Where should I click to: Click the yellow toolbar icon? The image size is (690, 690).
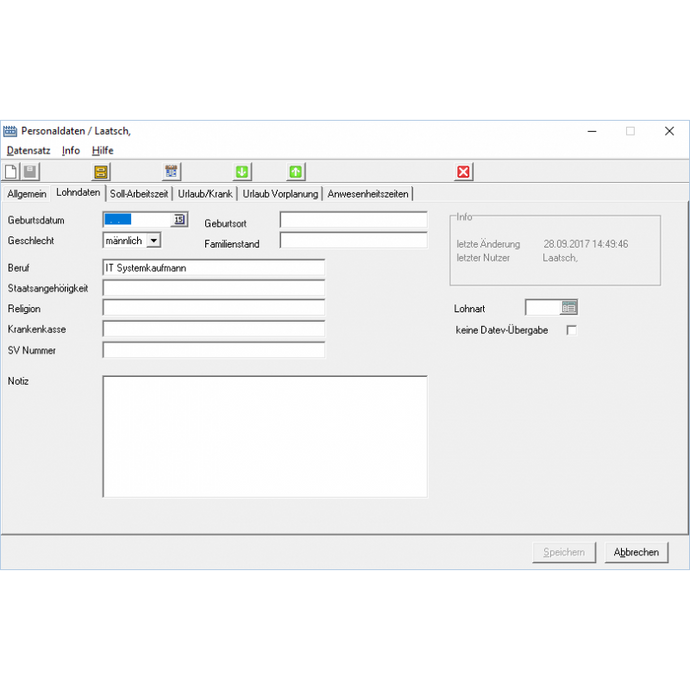coord(101,172)
